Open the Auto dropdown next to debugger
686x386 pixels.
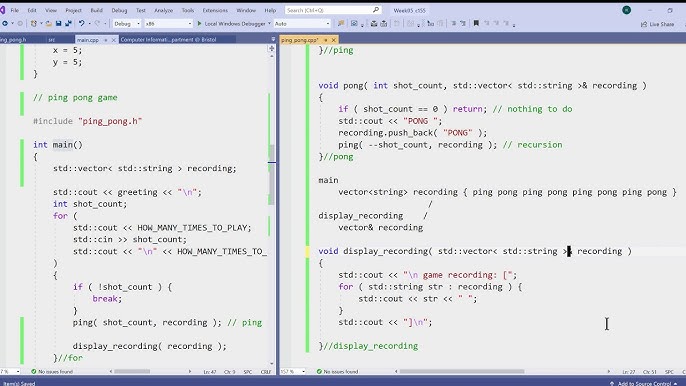click(302, 24)
